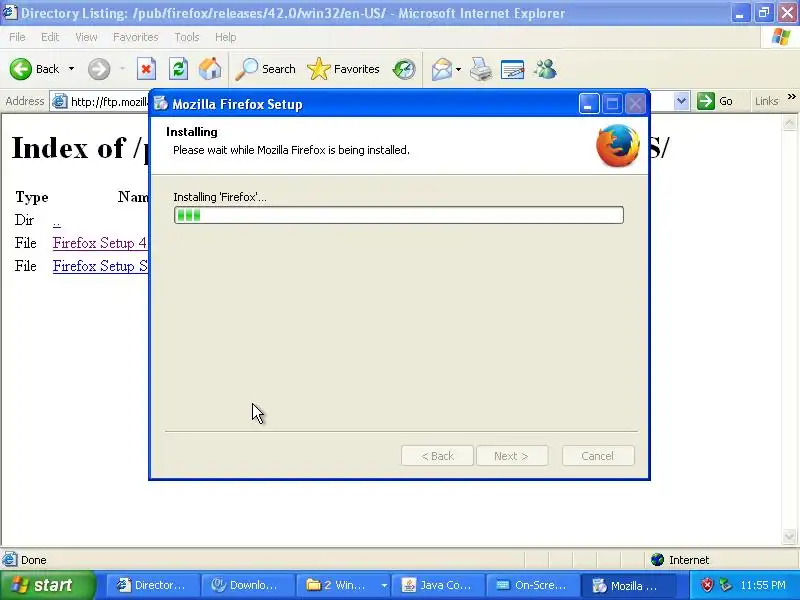
Task: Open the parent directory '..' link
Action: click(x=57, y=222)
